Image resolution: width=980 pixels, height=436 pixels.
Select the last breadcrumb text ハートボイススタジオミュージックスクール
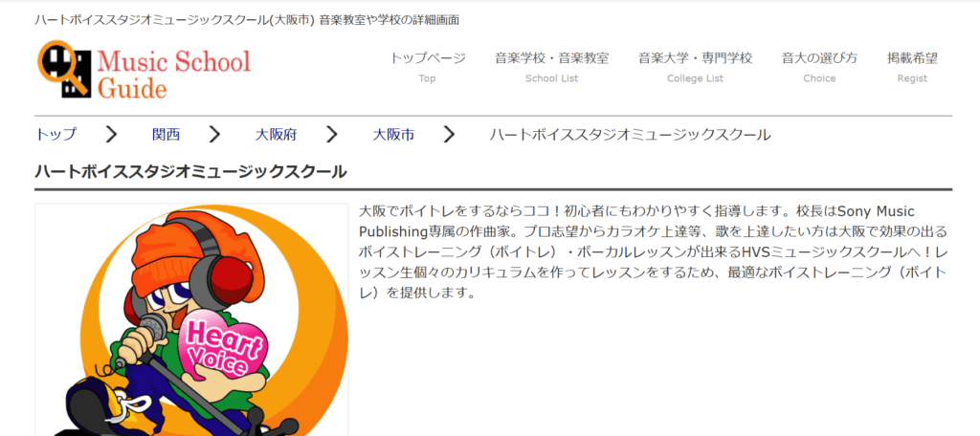(630, 134)
